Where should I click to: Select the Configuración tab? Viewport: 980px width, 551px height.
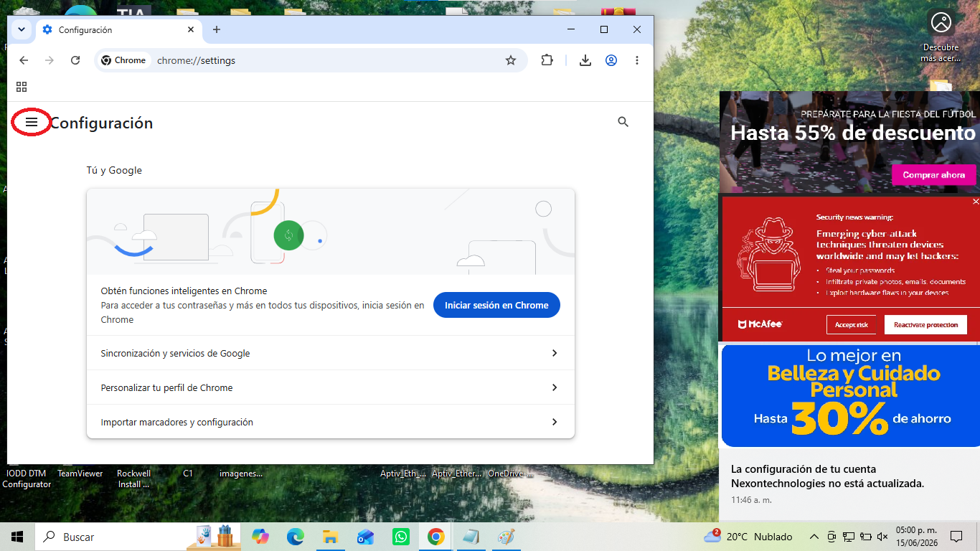pos(118,30)
